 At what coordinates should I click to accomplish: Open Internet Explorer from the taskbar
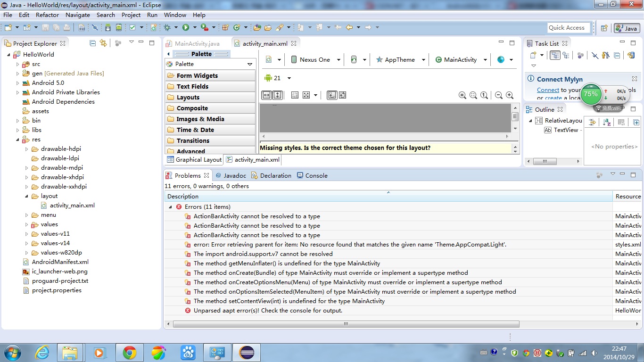click(x=42, y=353)
